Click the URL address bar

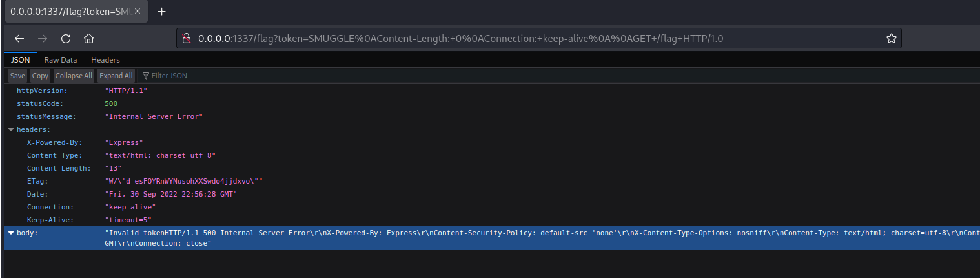[516, 38]
